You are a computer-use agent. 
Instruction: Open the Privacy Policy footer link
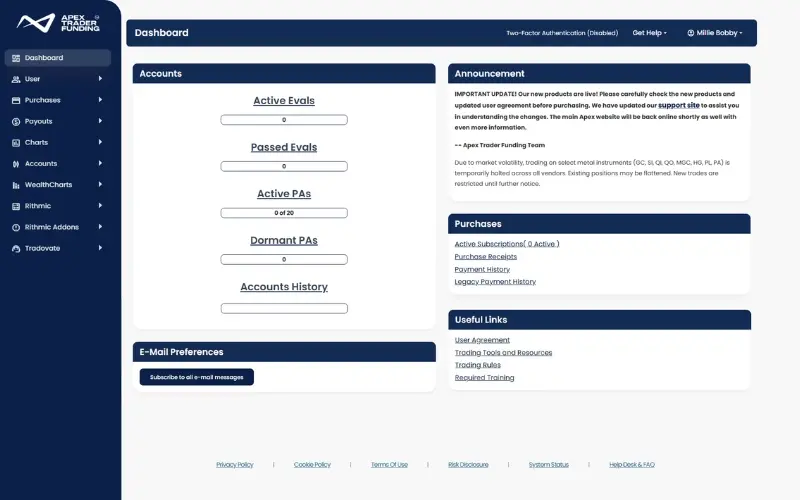pyautogui.click(x=235, y=465)
